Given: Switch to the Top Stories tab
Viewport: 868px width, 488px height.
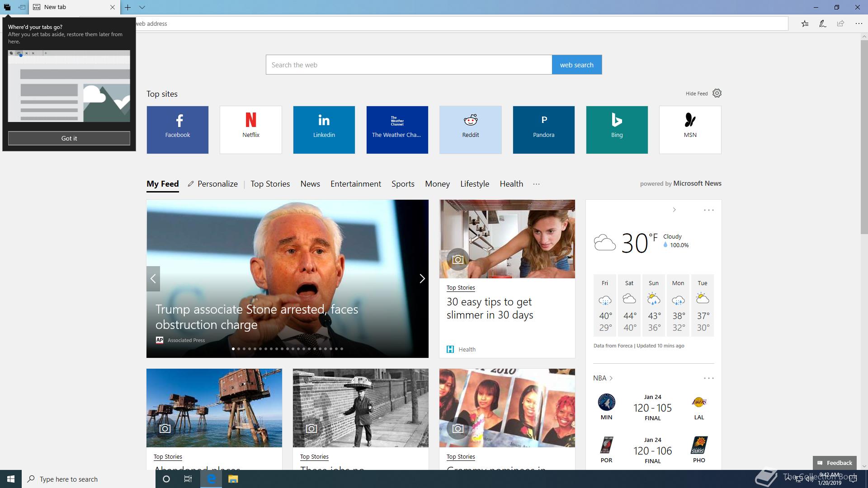Looking at the screenshot, I should [270, 184].
